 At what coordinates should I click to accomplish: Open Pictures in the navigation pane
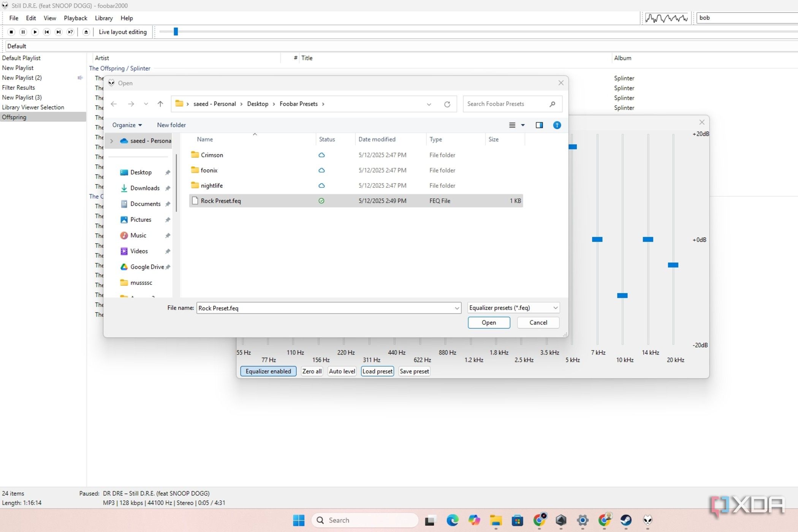pos(141,220)
